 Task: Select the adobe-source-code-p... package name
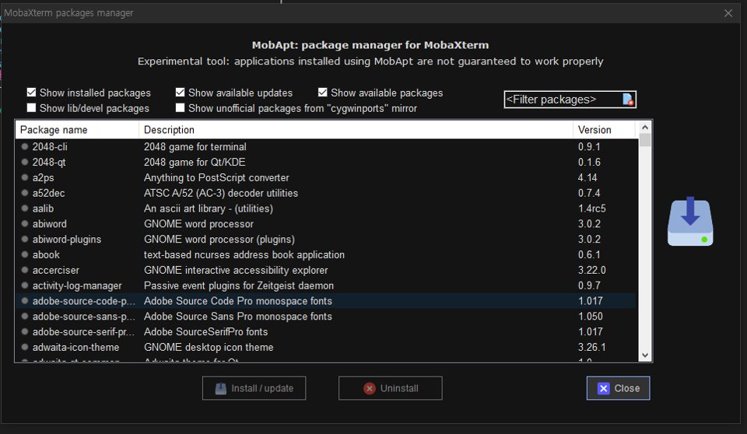(x=83, y=301)
